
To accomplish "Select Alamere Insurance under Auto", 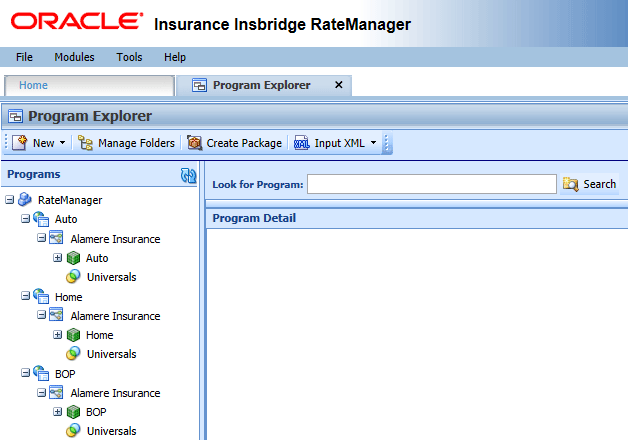I will click(115, 239).
